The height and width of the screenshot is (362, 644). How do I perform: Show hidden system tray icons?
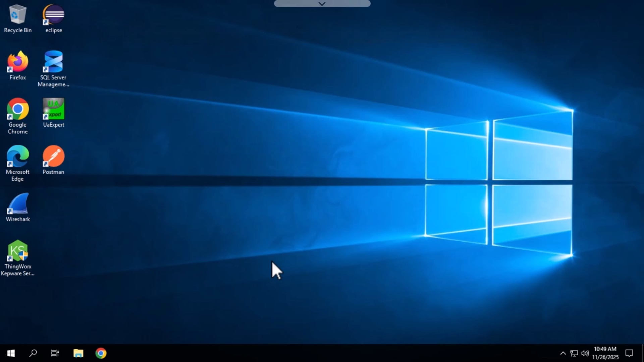click(563, 353)
